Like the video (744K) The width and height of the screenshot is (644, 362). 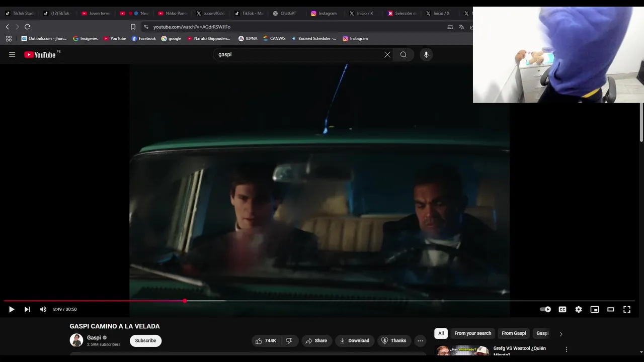tap(266, 340)
